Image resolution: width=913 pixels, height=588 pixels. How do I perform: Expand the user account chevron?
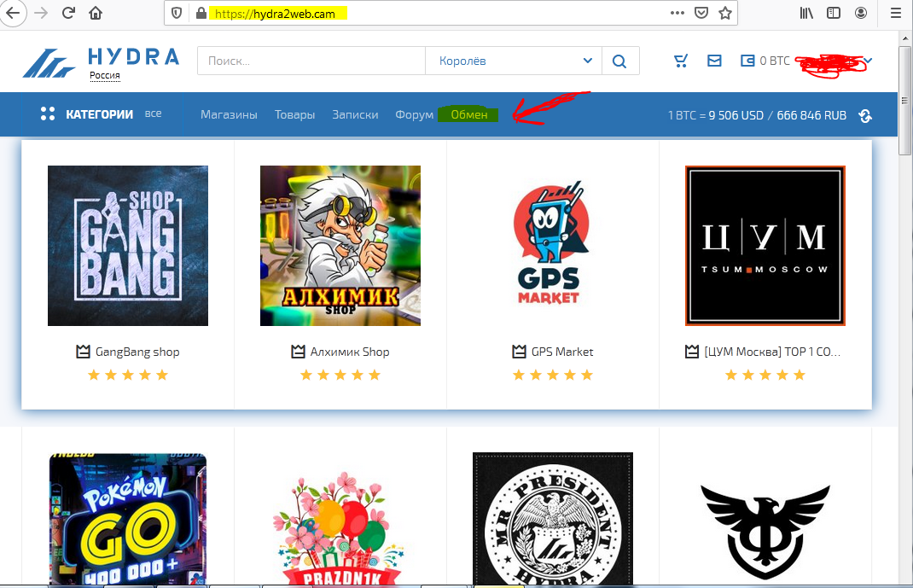click(868, 61)
